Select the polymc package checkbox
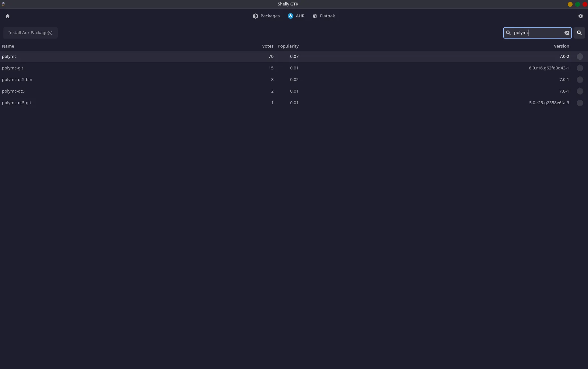 [x=580, y=57]
